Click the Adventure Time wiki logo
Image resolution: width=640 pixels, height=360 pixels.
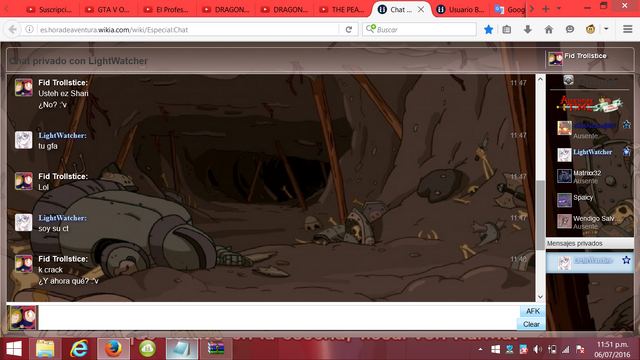[589, 104]
